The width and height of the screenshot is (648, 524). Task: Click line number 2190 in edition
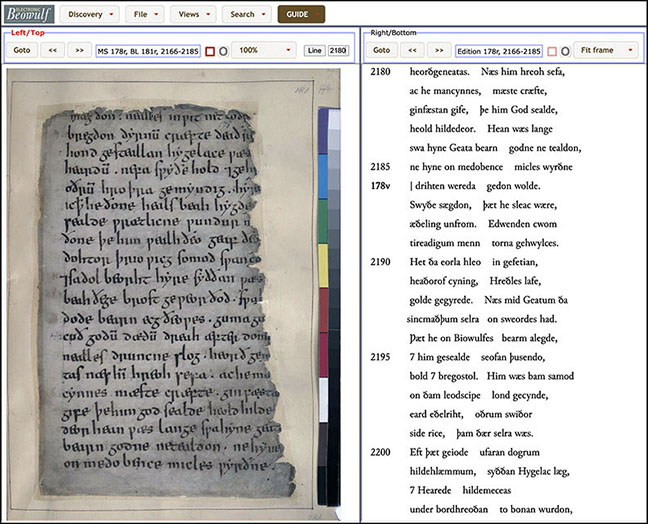(x=380, y=262)
